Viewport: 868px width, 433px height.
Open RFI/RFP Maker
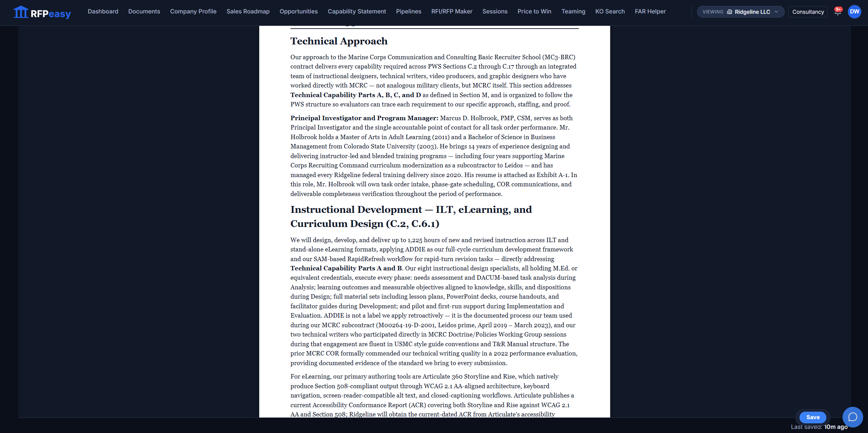point(452,11)
